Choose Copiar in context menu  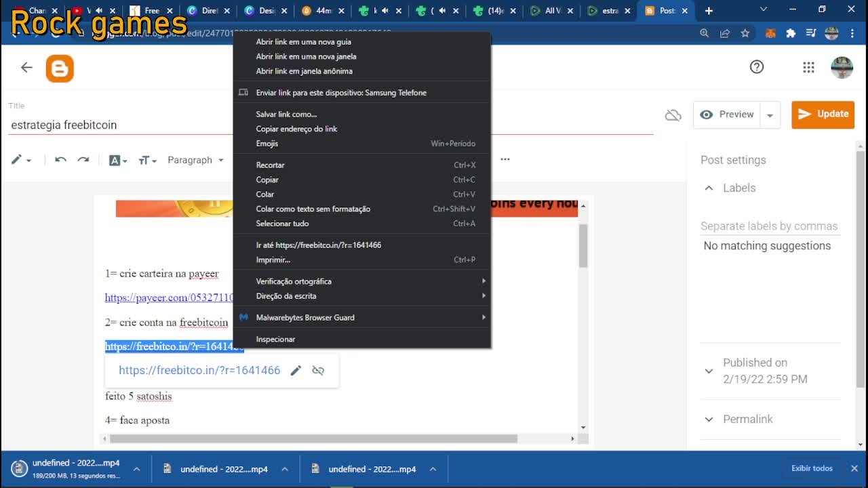click(x=361, y=180)
